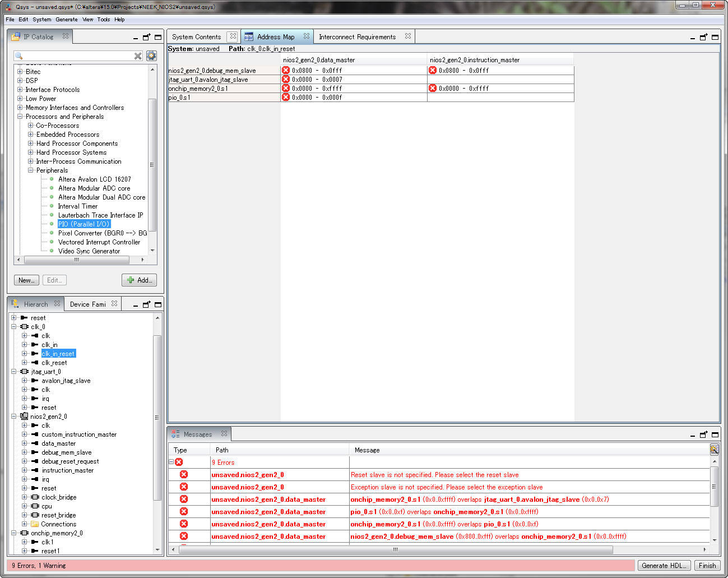Close the Interconnect Requirements tab X icon
Screen dimensions: 728x578
[408, 36]
